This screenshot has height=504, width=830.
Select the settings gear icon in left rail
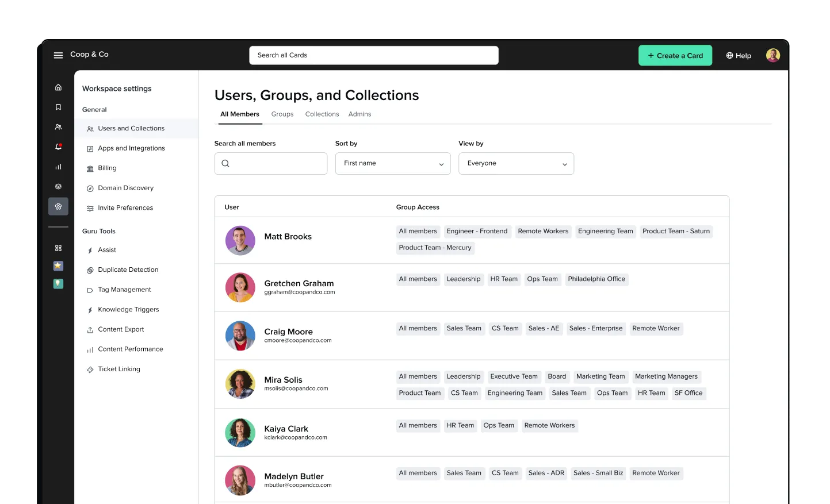click(58, 206)
